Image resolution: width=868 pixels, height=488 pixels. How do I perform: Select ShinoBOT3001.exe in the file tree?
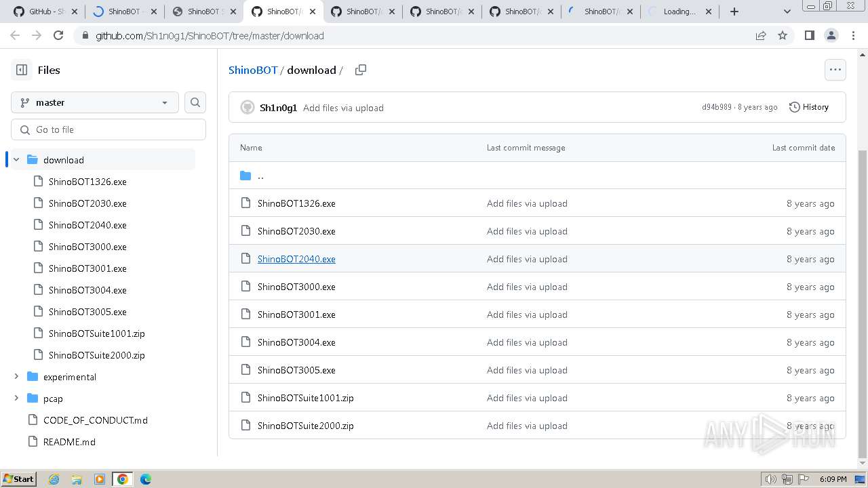[87, 268]
